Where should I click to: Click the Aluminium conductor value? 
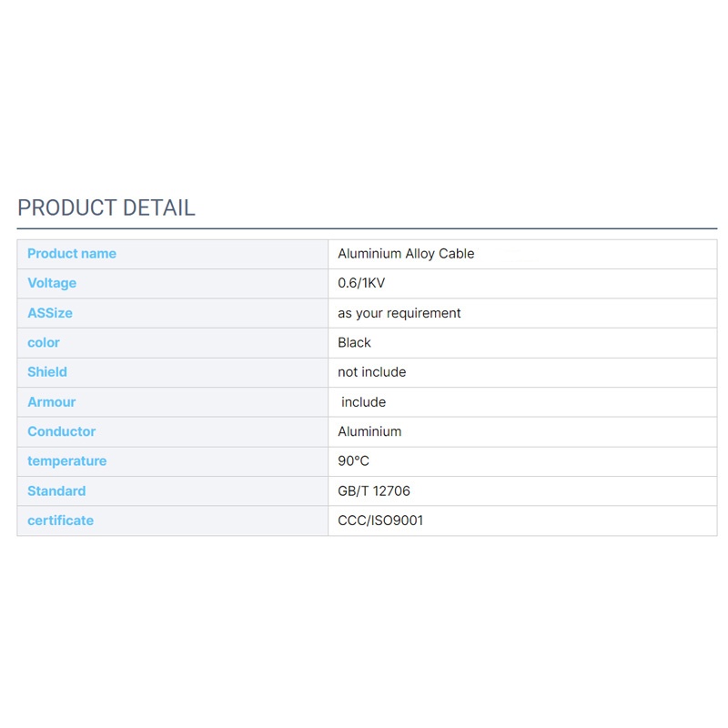[369, 431]
